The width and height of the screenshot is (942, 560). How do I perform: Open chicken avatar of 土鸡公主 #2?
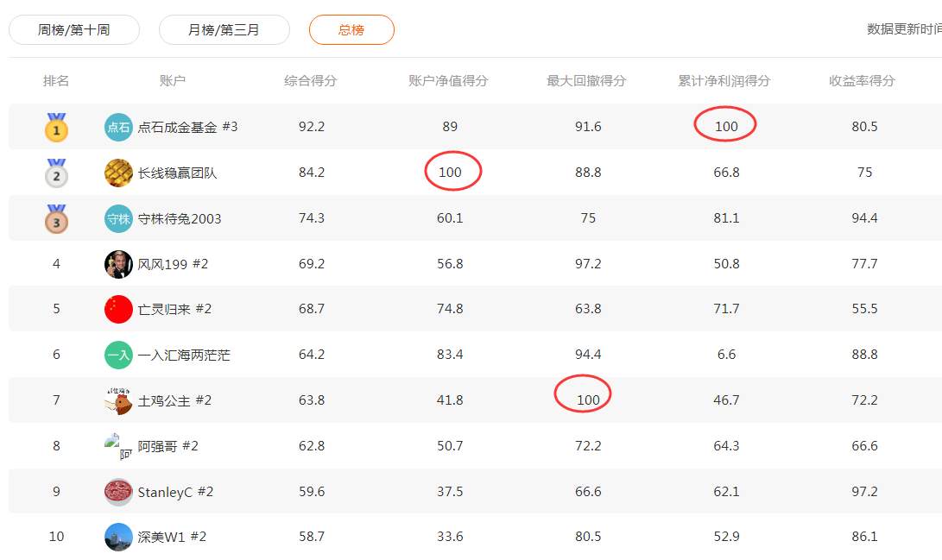pos(118,400)
